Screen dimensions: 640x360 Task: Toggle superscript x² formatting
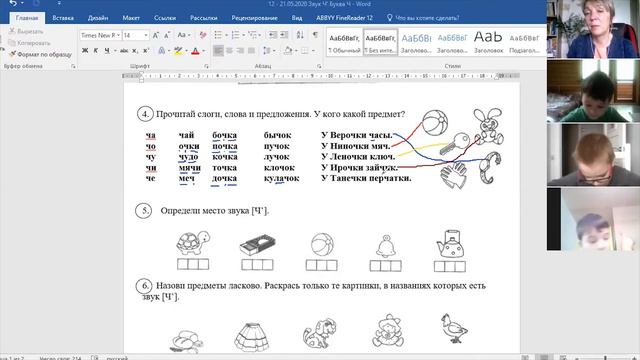point(146,51)
